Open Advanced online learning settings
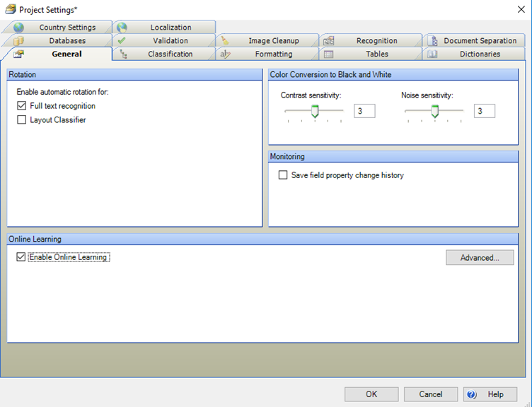Image resolution: width=532 pixels, height=407 pixels. 480,258
